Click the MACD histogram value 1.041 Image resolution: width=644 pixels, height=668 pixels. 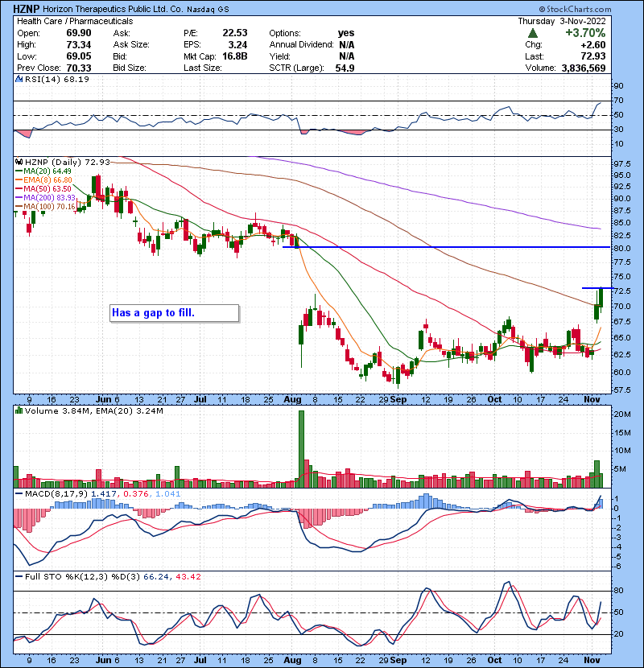click(x=167, y=494)
